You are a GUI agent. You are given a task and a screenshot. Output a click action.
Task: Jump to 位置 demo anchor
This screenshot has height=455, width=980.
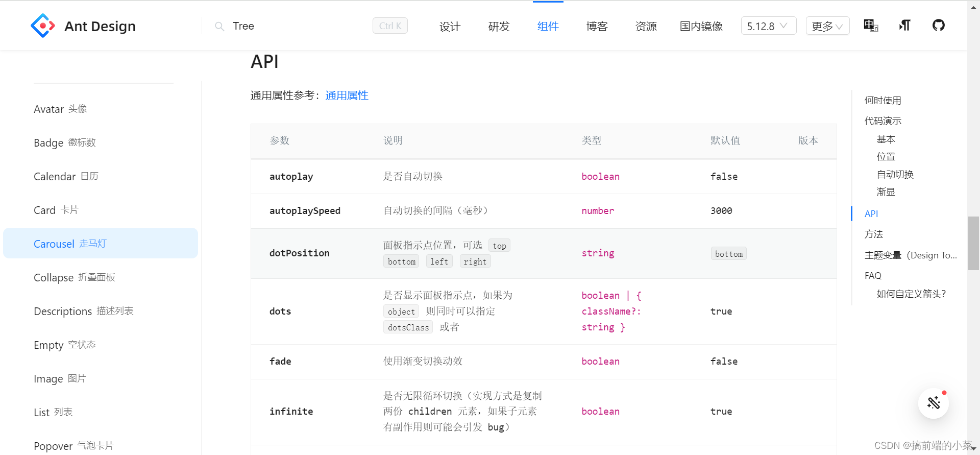coord(886,157)
